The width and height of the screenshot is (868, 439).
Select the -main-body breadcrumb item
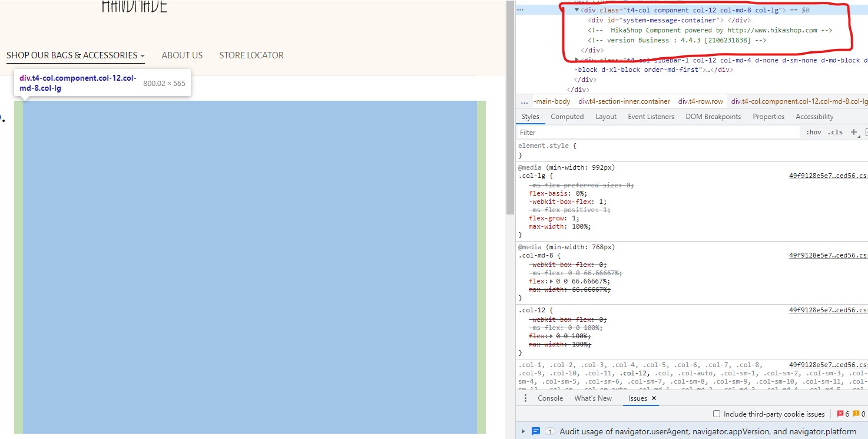click(x=552, y=101)
